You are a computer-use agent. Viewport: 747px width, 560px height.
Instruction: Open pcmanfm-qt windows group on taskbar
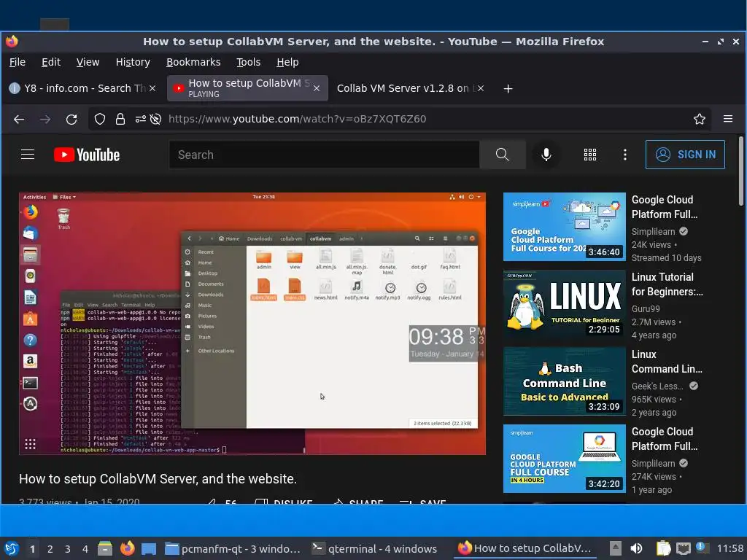(233, 548)
